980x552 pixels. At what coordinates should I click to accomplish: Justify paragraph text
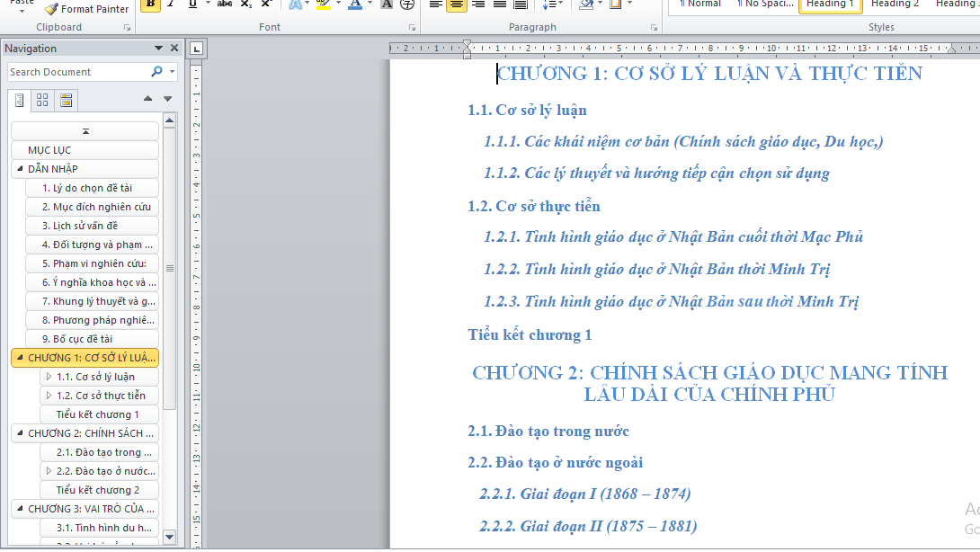click(x=499, y=4)
